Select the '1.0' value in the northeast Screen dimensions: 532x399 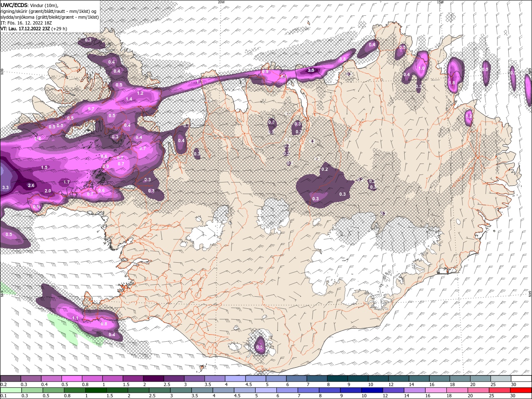tap(422, 69)
